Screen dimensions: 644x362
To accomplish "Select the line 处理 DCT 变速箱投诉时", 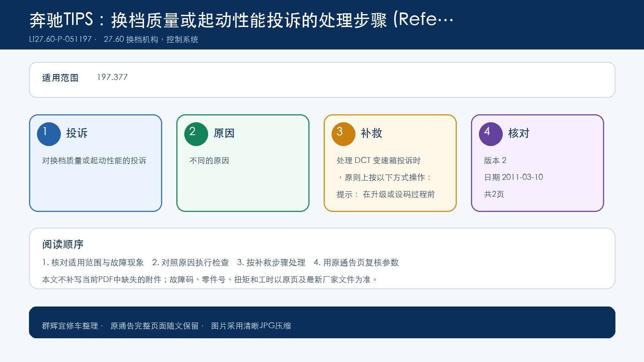I will [379, 160].
